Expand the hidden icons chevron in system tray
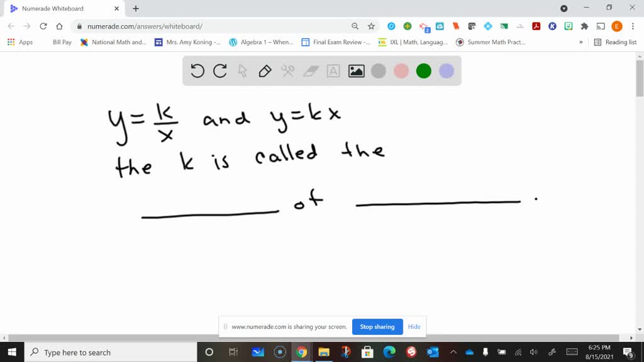This screenshot has height=362, width=644. coord(452,352)
